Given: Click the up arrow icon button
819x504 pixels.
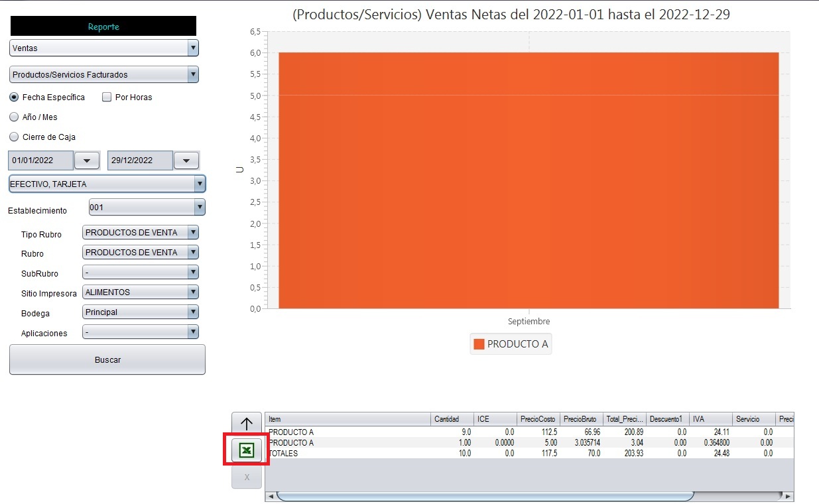Looking at the screenshot, I should pos(246,424).
